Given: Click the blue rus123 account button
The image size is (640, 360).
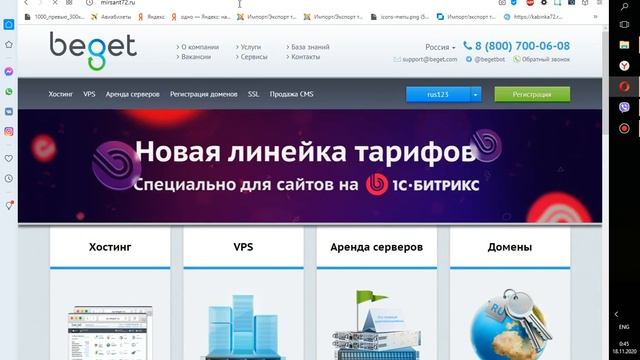Looking at the screenshot, I should (438, 95).
